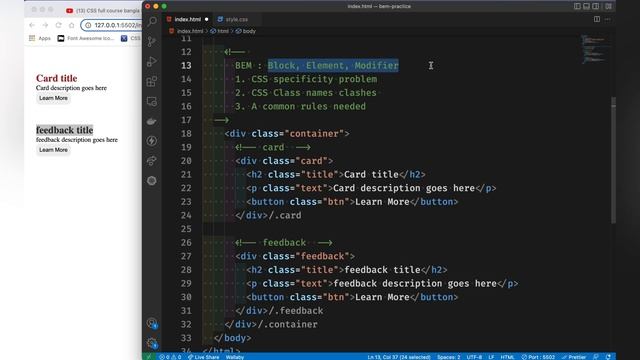Click the Card title heading in browser
640x360 pixels.
click(56, 78)
